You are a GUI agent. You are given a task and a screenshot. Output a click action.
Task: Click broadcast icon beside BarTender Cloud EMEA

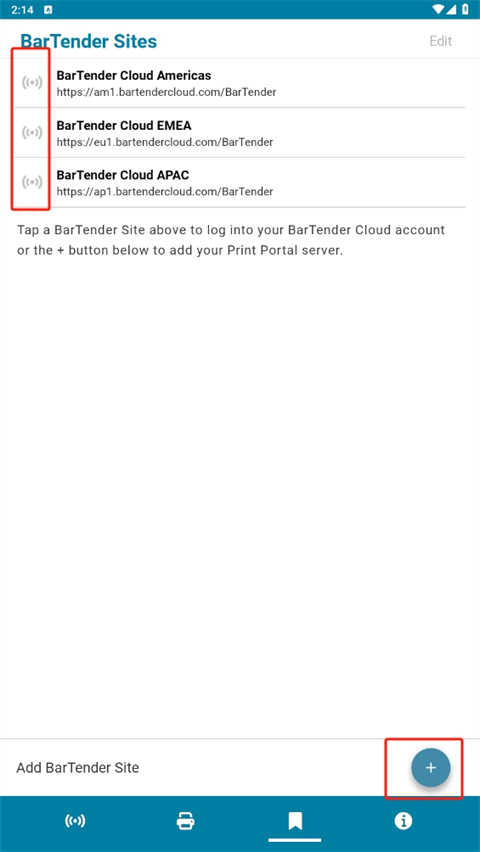[x=32, y=132]
